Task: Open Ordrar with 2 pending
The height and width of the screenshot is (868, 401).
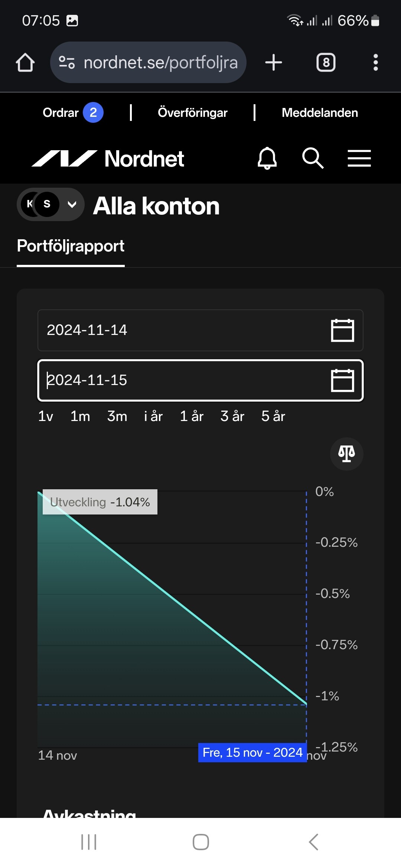Action: point(73,112)
